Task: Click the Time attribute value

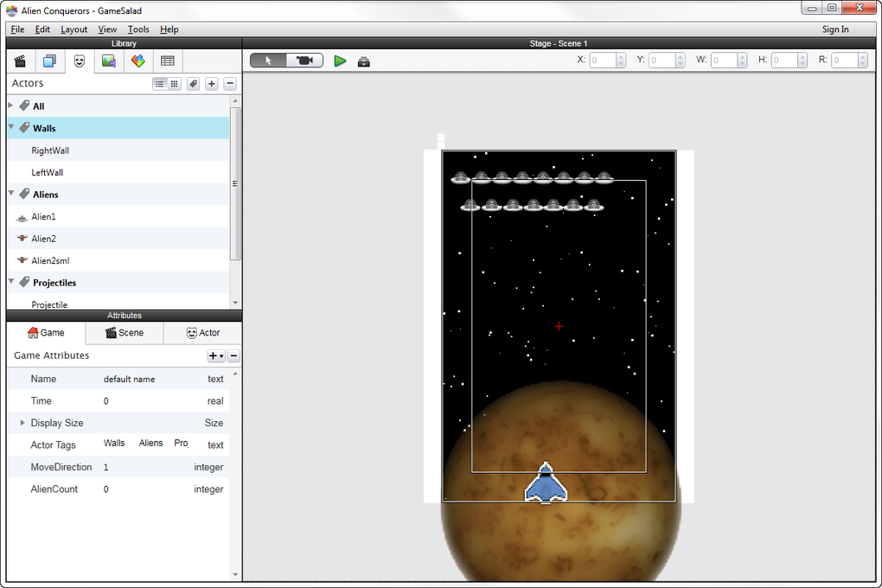Action: click(105, 401)
